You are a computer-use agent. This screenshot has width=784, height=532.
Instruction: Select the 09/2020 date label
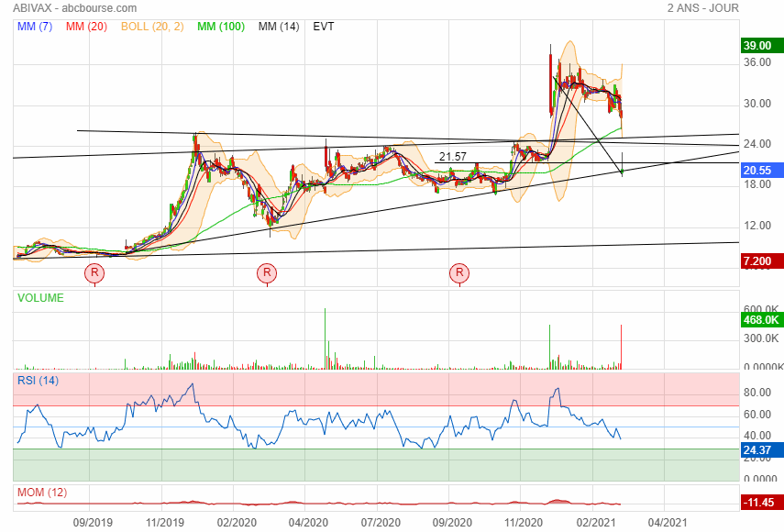tap(452, 523)
